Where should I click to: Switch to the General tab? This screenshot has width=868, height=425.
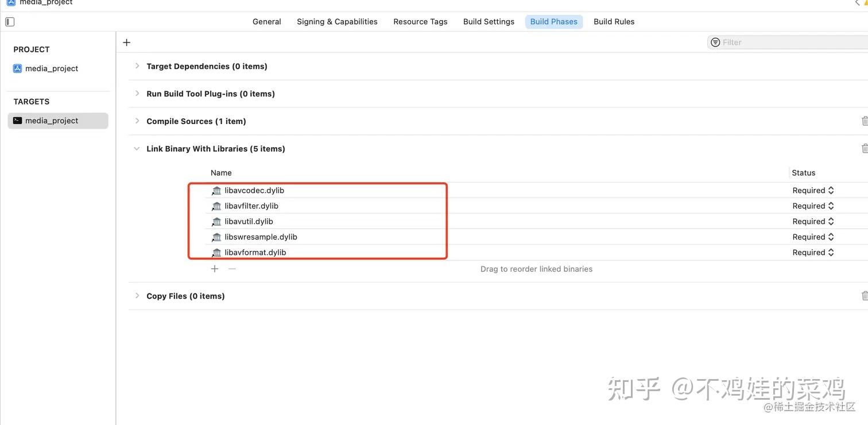(x=266, y=21)
